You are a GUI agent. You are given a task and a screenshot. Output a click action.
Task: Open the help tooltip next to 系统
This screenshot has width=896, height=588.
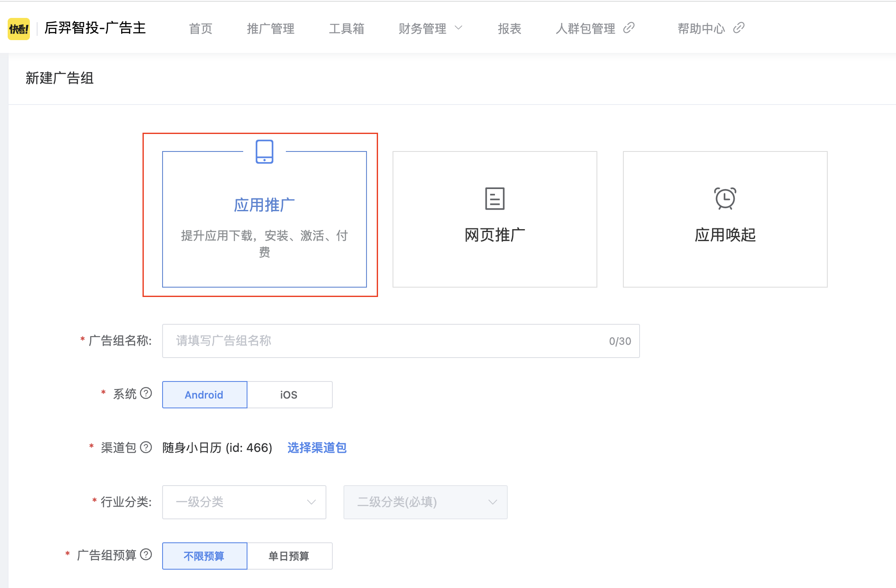[147, 393]
